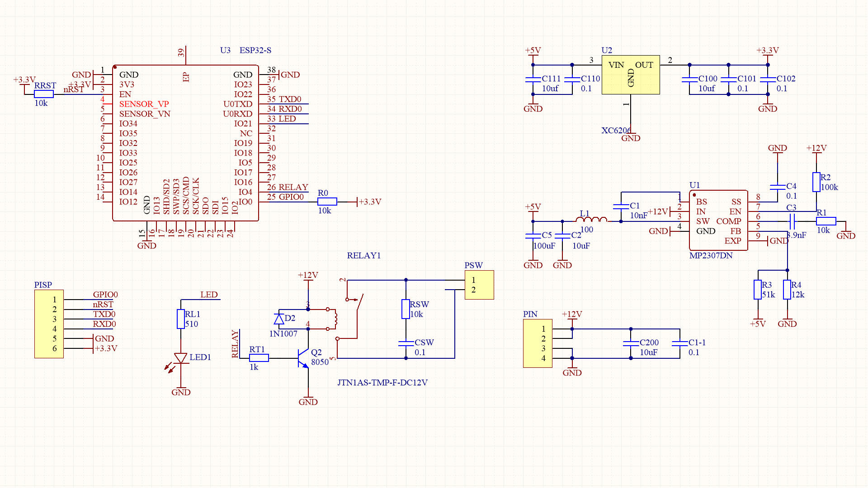Select the JTN1AS-TMP-F-DC12V relay part text
Viewport: 868px width, 488px height.
382,382
